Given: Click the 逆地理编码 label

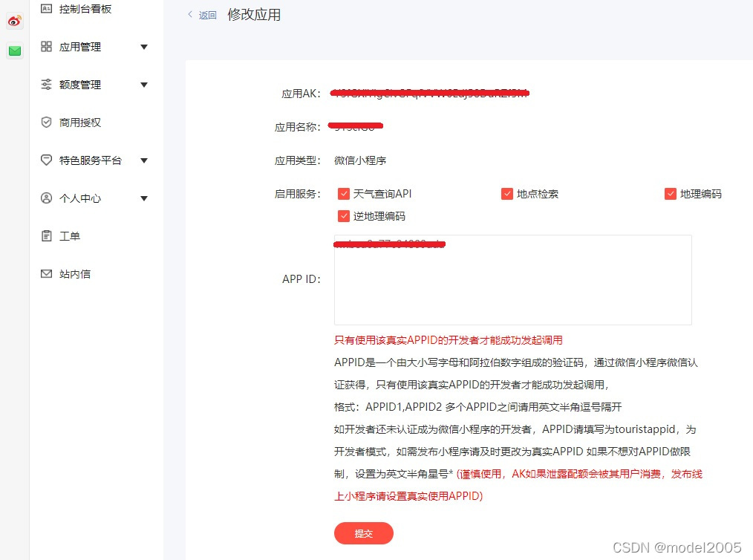Looking at the screenshot, I should [x=379, y=216].
